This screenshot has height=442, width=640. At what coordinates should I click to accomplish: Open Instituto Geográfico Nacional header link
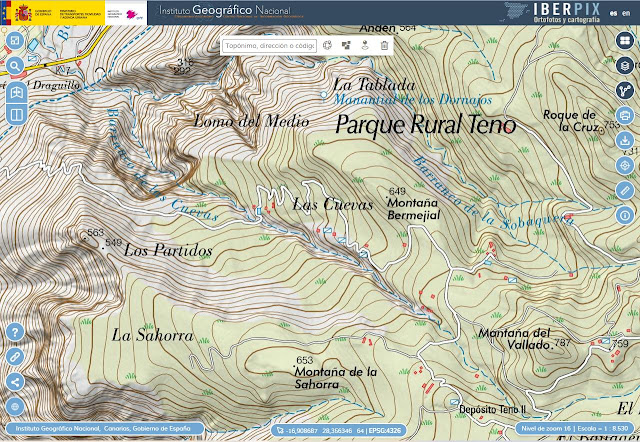(225, 10)
